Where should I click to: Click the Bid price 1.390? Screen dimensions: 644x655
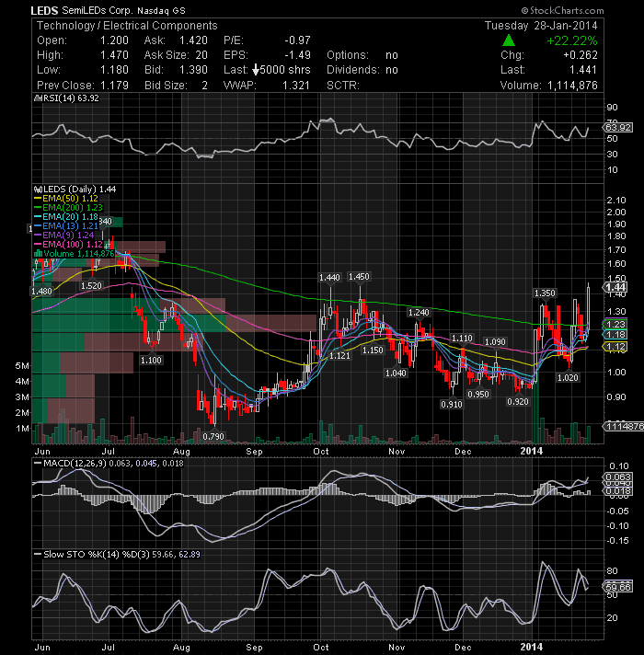tap(193, 70)
